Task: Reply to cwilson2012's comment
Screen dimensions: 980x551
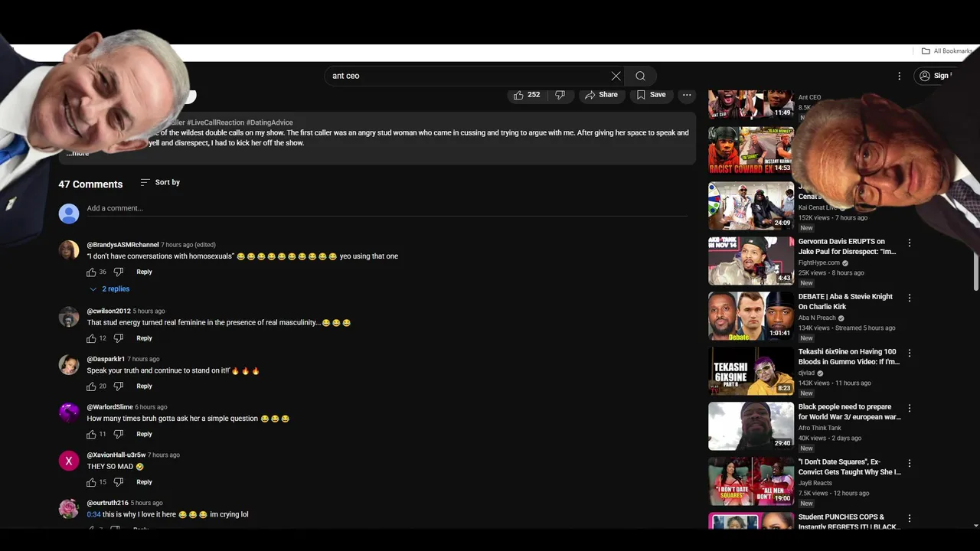Action: (x=144, y=338)
